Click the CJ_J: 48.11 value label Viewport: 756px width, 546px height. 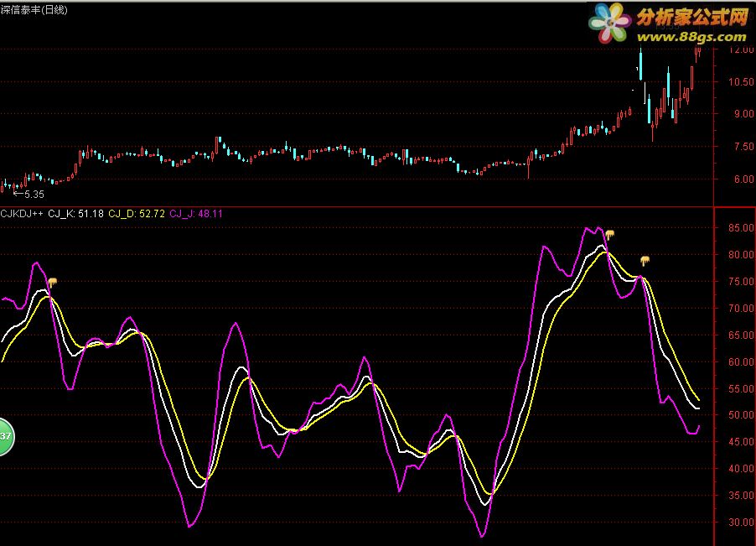[x=196, y=214]
